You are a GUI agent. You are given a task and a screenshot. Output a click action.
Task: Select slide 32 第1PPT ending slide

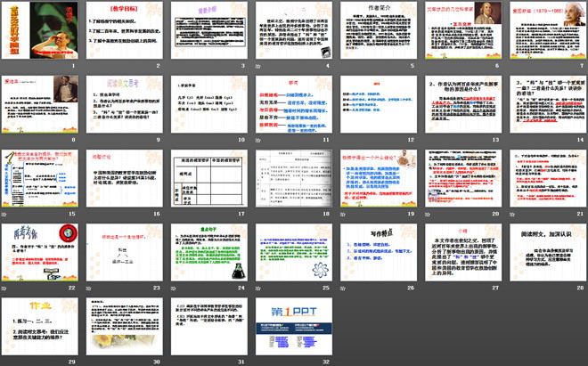tap(294, 326)
